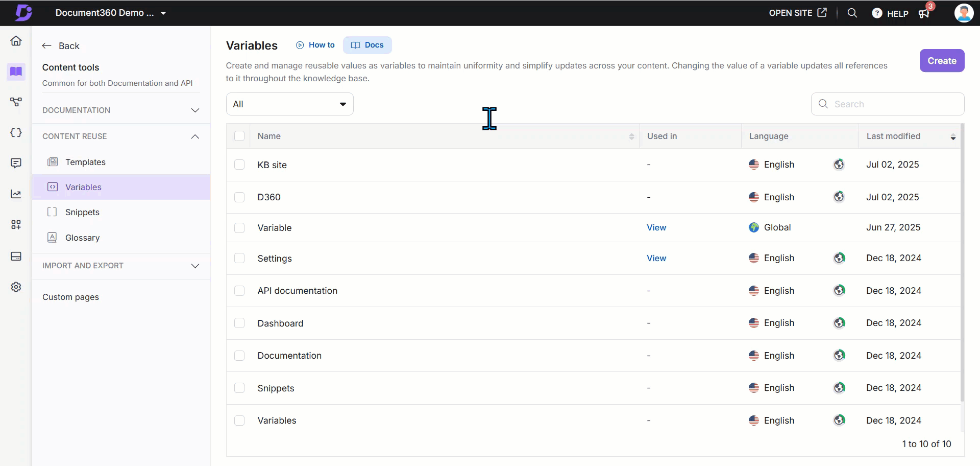Open the feedback comment icon in left rail
The height and width of the screenshot is (466, 980).
(16, 164)
